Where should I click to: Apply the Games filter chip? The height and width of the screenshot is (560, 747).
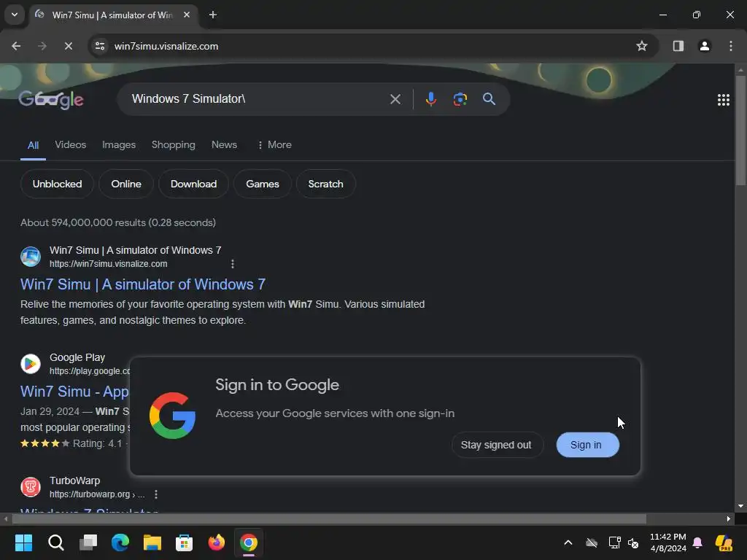[x=263, y=184]
